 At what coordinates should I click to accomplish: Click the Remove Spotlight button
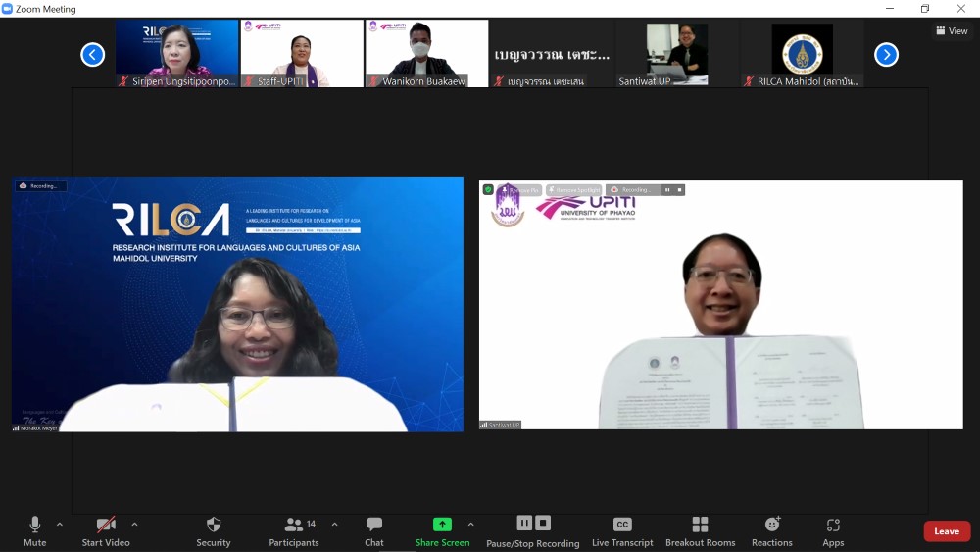(574, 190)
